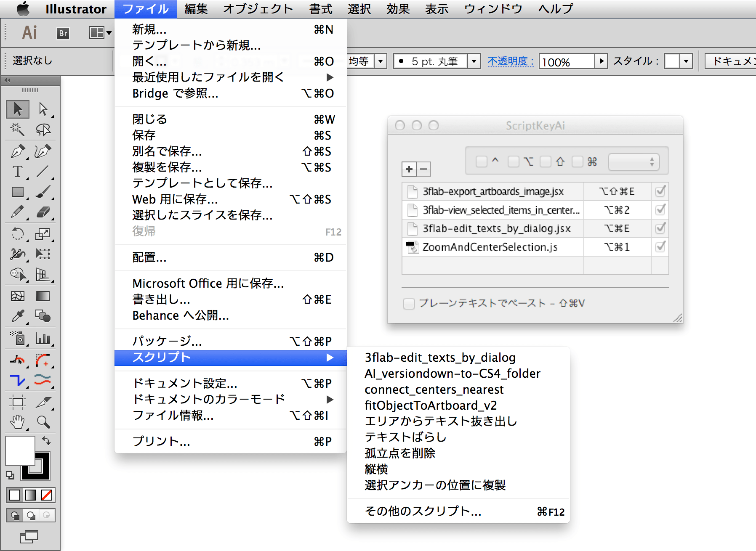The width and height of the screenshot is (756, 551).
Task: Select the Blend tool
Action: (x=43, y=316)
